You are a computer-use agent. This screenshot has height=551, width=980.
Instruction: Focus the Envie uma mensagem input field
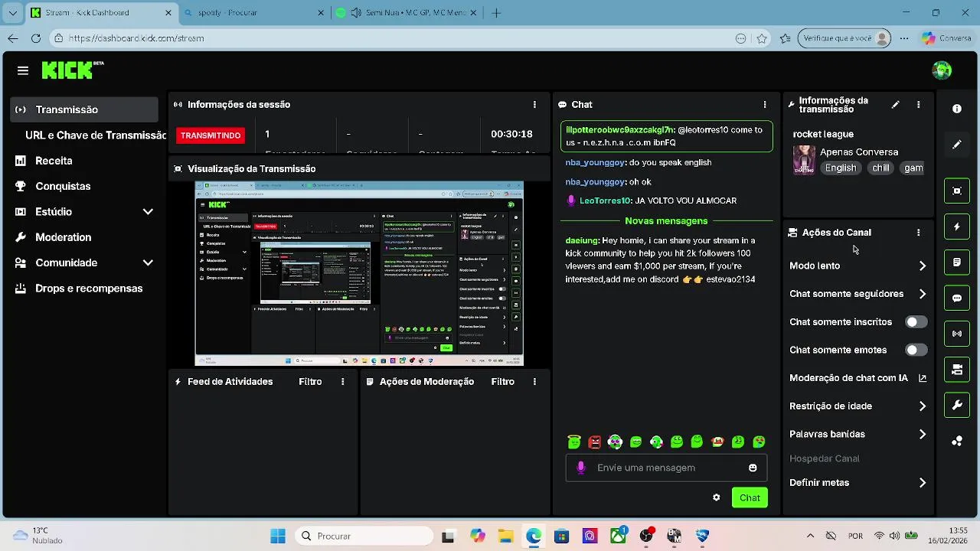point(665,468)
